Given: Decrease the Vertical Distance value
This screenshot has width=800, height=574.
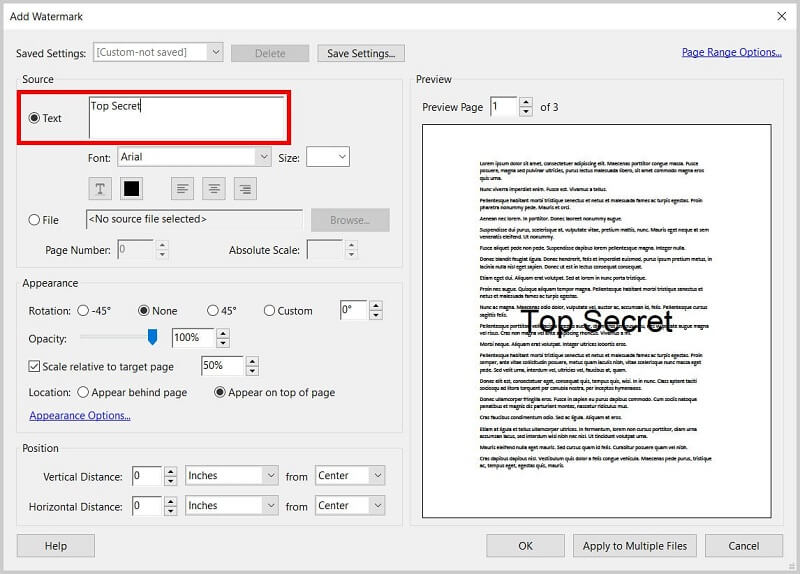Looking at the screenshot, I should click(171, 481).
